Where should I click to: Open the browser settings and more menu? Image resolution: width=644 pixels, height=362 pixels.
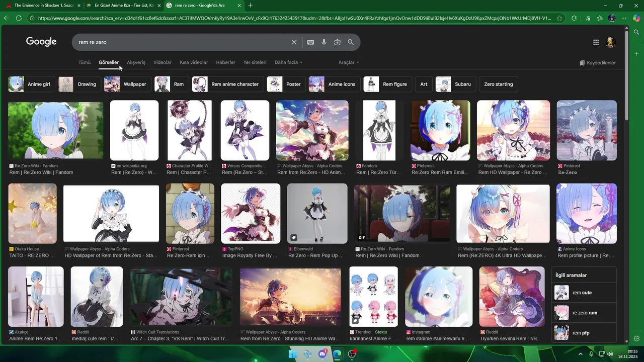(x=624, y=18)
